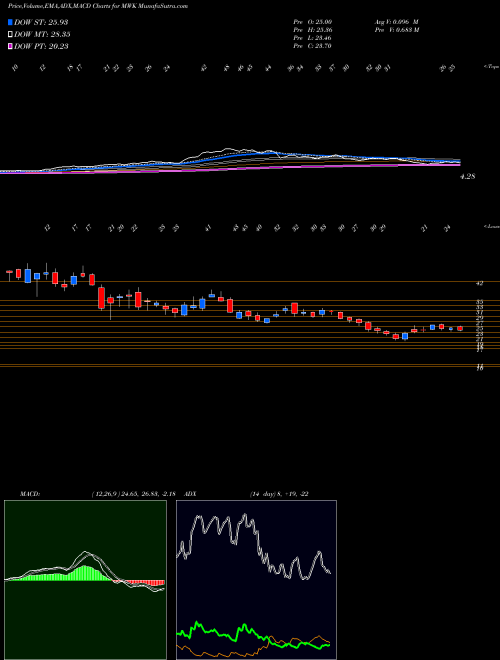Select the 'DOW PT: 20.23' label

point(42,46)
